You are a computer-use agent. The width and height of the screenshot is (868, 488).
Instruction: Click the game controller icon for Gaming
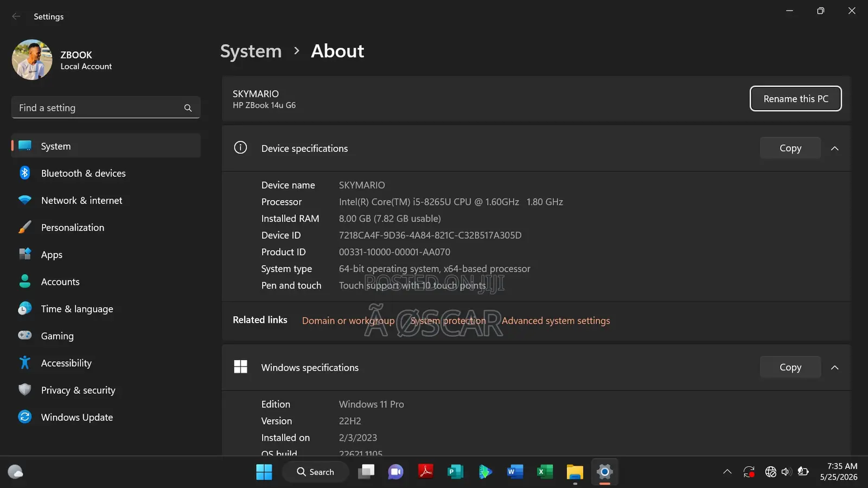tap(25, 336)
